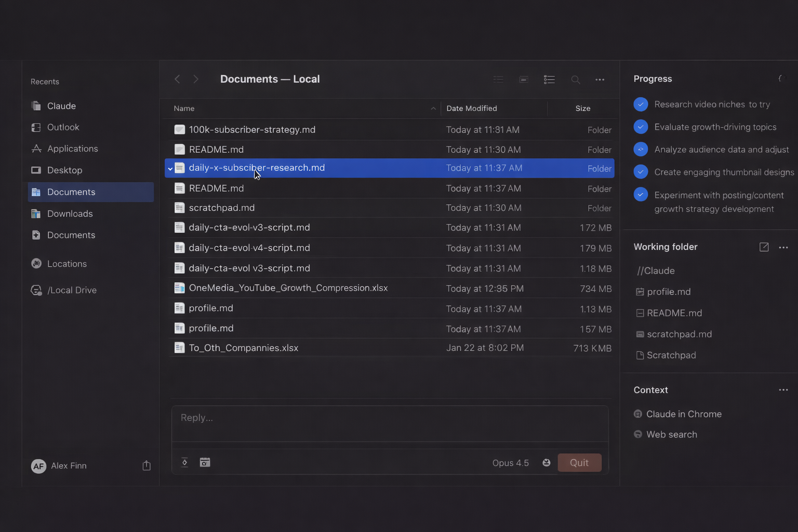
Task: Toggle 'Research video niches to try' checkmark
Action: (641, 104)
